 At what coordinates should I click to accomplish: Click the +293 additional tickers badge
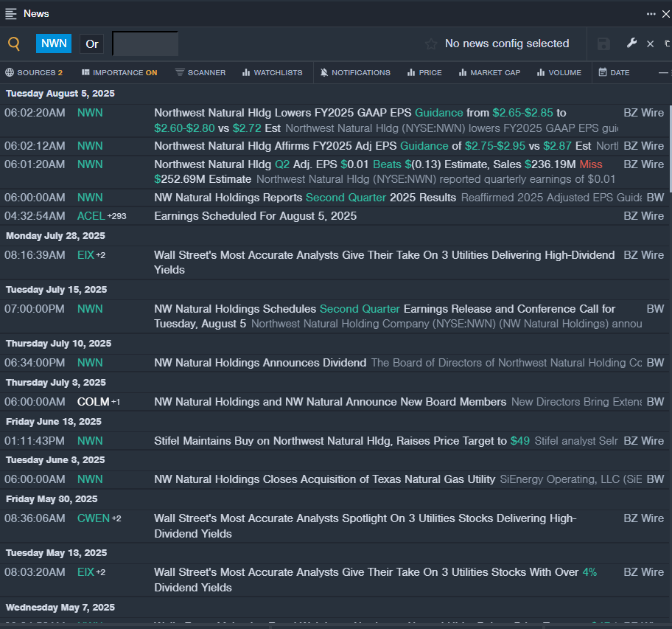coord(116,217)
